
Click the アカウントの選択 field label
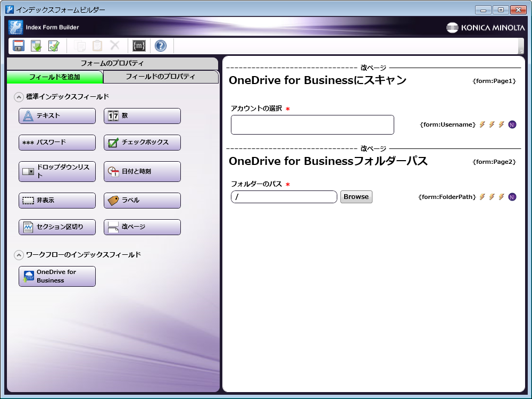click(x=256, y=109)
